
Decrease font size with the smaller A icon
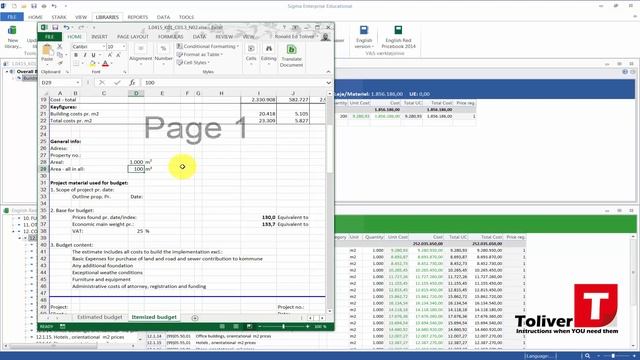click(118, 55)
